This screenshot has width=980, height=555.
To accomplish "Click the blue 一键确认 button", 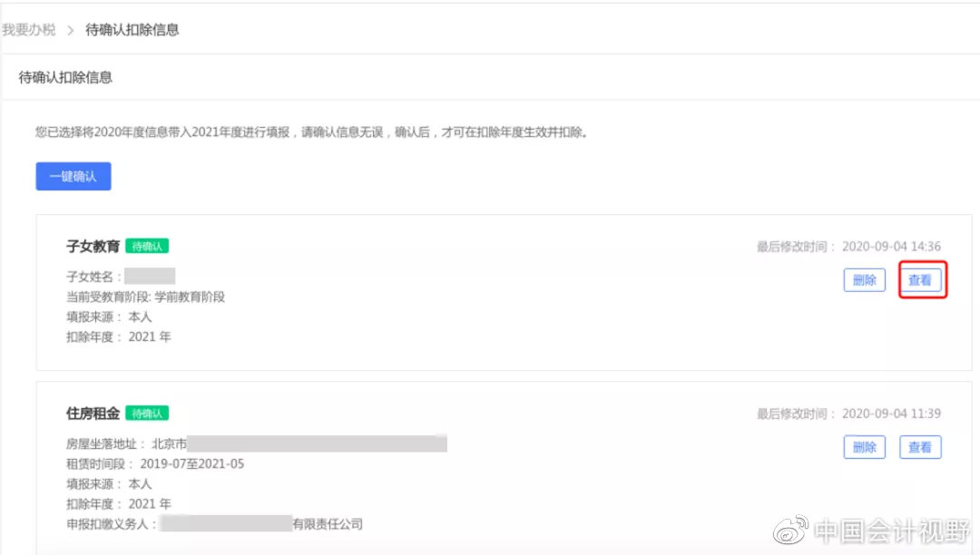I will 73,176.
